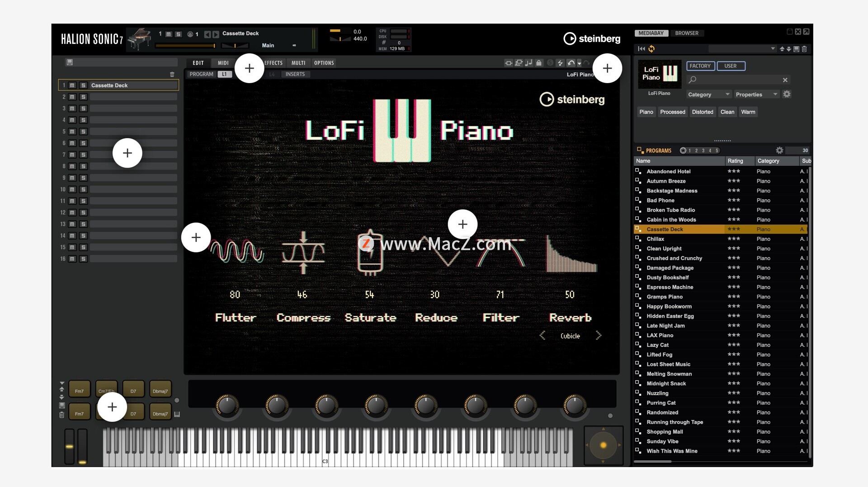Viewport: 868px width, 487px height.
Task: Open MediaBay filter settings gear
Action: [x=787, y=94]
